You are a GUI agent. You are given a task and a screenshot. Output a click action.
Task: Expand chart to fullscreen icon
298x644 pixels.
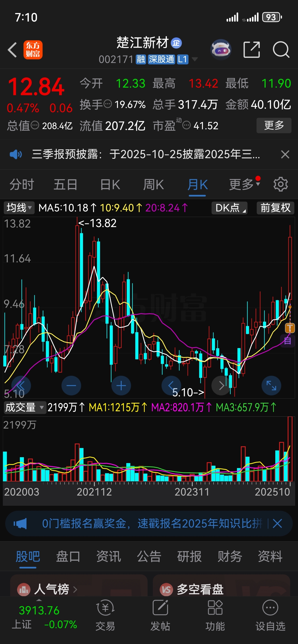pos(271,385)
